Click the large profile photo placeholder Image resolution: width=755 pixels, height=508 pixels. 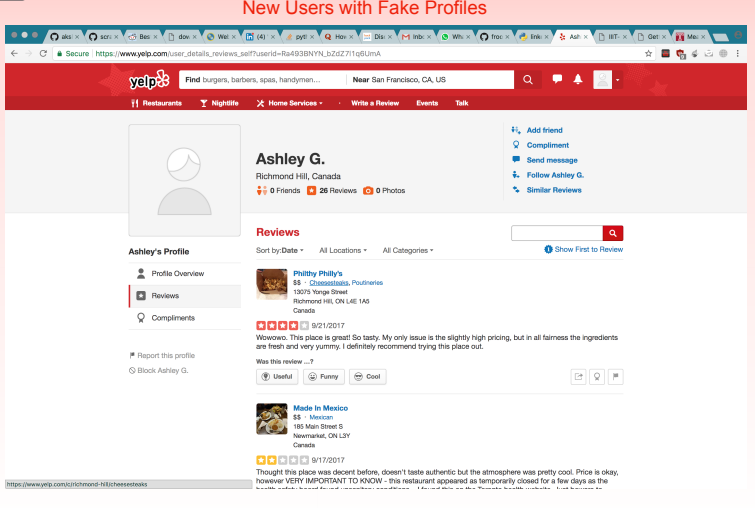184,180
